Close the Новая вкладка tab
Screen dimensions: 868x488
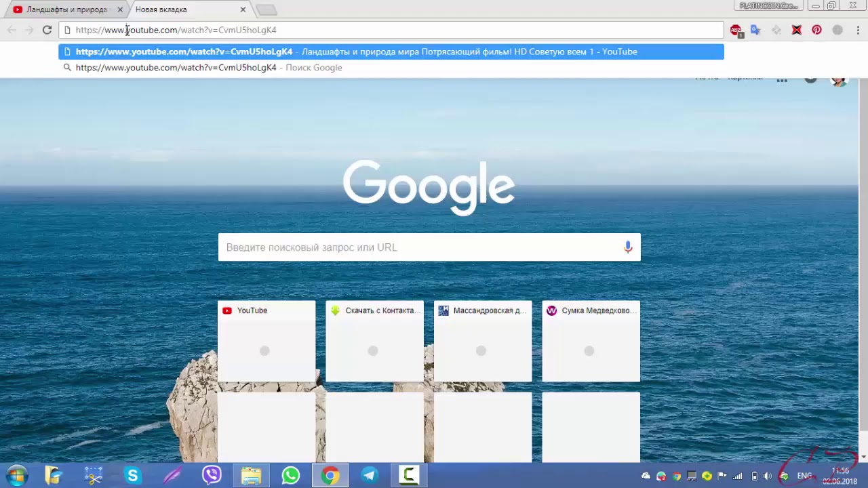[x=243, y=9]
